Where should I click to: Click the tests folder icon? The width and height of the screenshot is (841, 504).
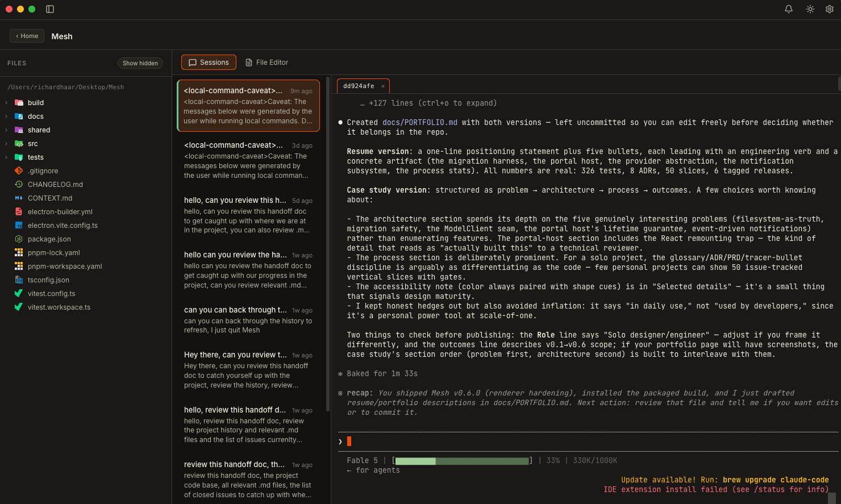[19, 157]
